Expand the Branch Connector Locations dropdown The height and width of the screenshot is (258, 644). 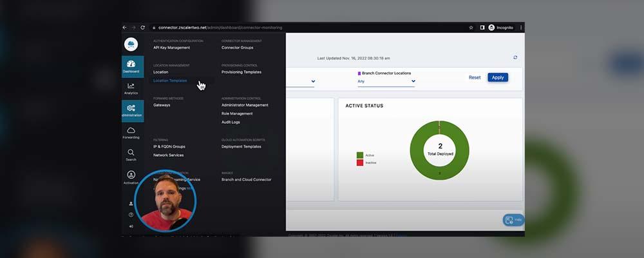386,81
